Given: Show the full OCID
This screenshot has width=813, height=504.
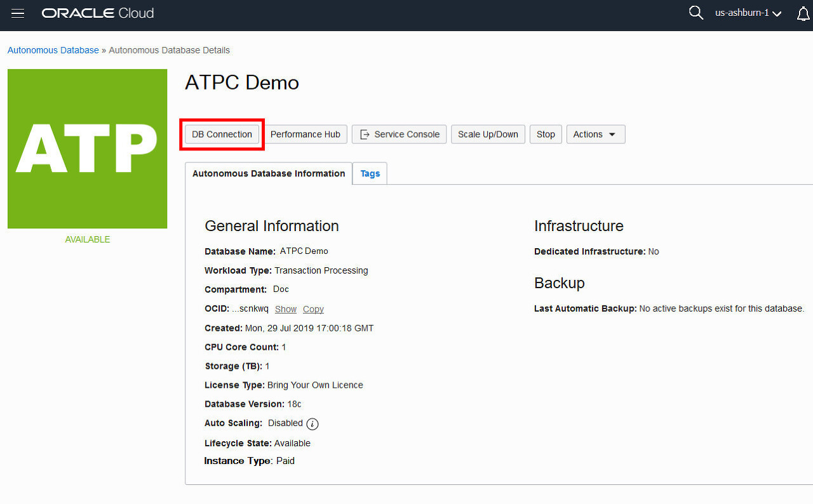Looking at the screenshot, I should [286, 309].
